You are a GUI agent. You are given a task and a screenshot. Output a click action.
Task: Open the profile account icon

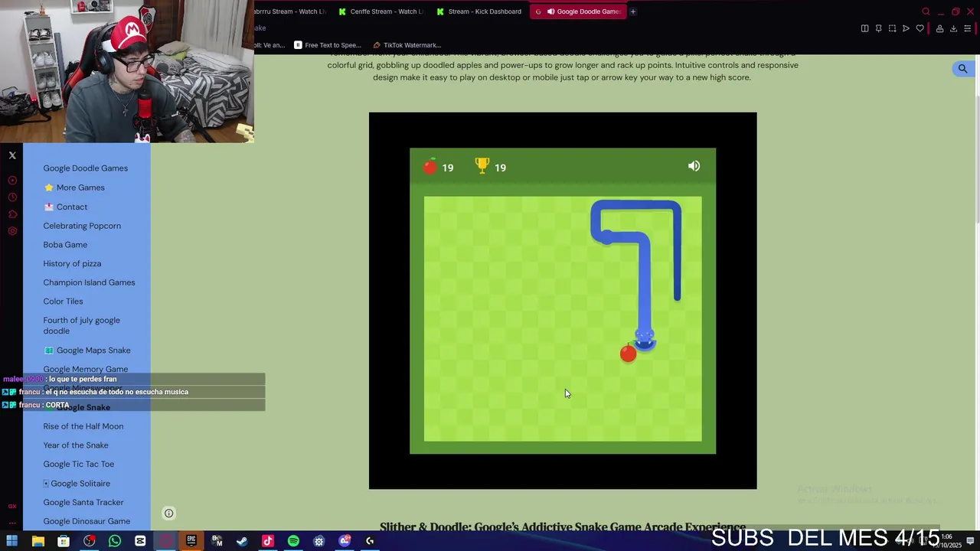(x=939, y=28)
